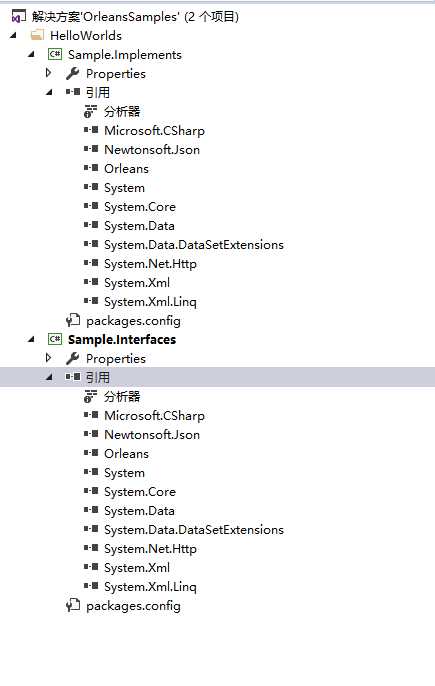Collapse the 引用 node under Sample.Implements
The height and width of the screenshot is (686, 435).
(49, 92)
